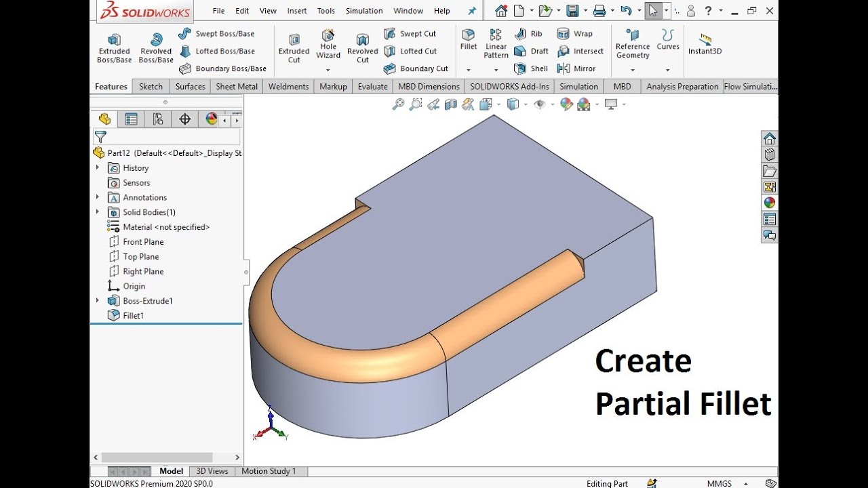Click Zoom to Fit in view toolbar
868x488 pixels.
tap(398, 104)
